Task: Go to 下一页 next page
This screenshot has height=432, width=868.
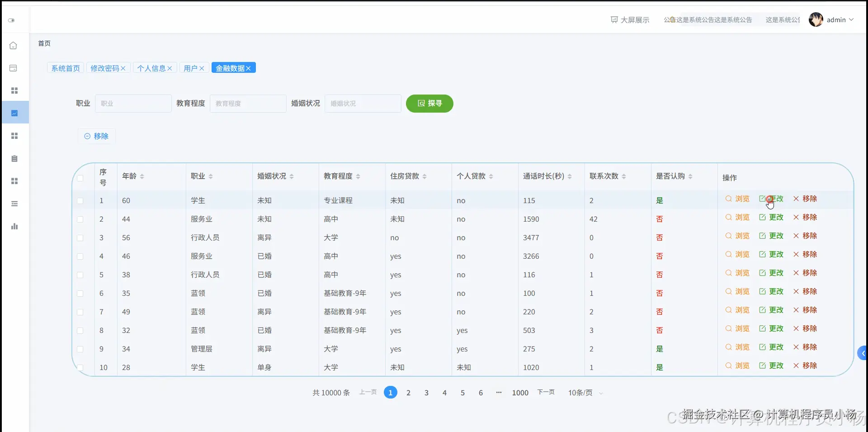Action: click(546, 392)
